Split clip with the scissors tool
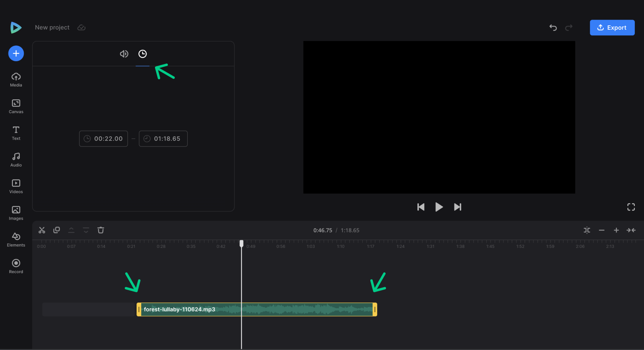 click(x=42, y=230)
